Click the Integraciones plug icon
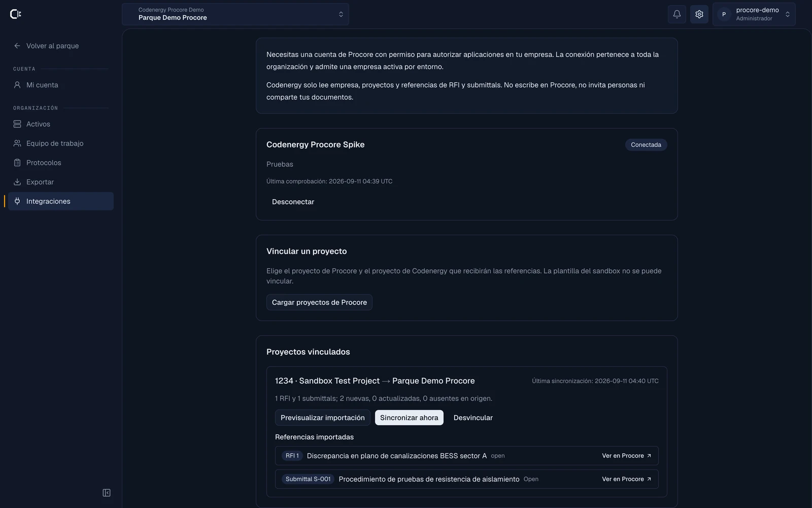The image size is (812, 508). pos(17,201)
